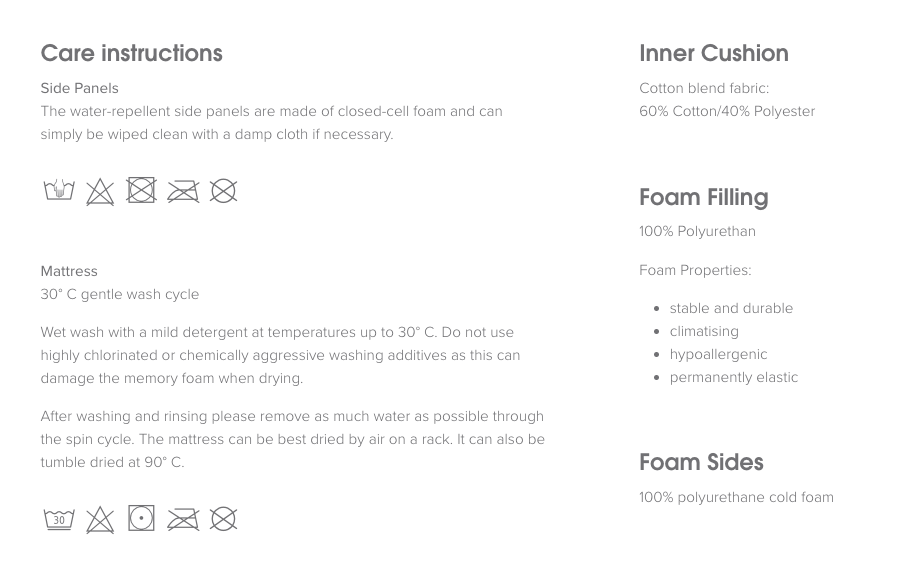This screenshot has height=567, width=911.
Task: Click the do-not-tumble-dry icon under Side Panels
Action: (141, 190)
